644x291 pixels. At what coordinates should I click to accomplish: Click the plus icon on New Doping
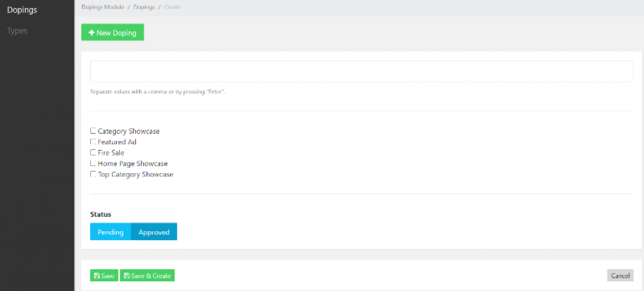point(92,33)
